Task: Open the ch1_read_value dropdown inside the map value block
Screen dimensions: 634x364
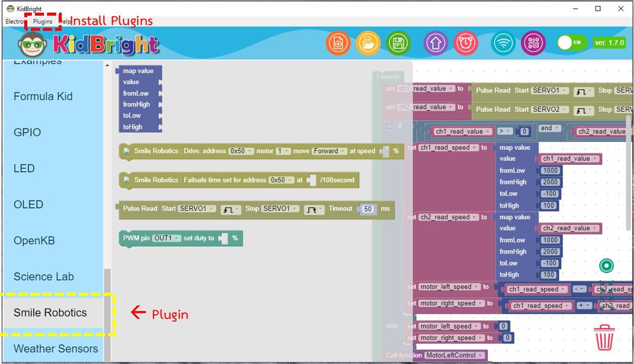Action: (x=569, y=159)
